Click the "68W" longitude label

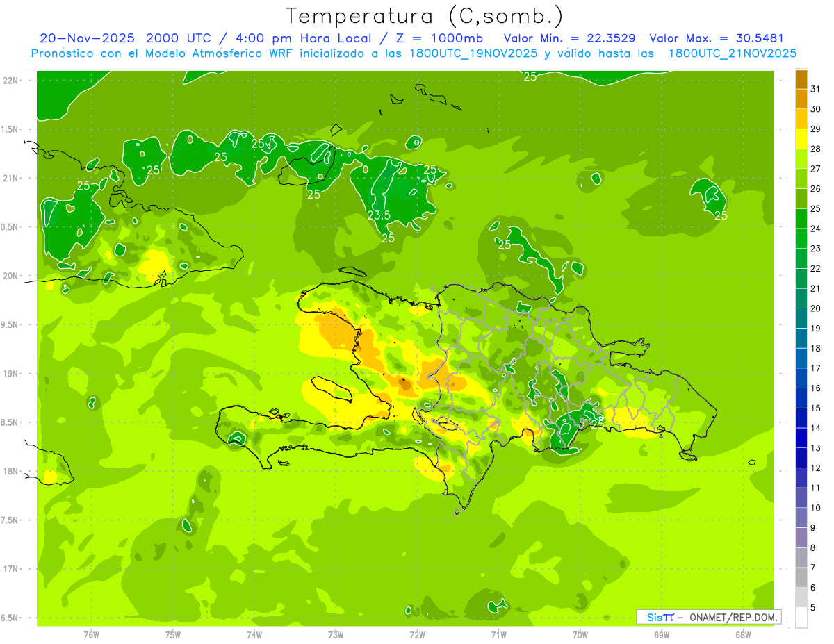tap(743, 635)
